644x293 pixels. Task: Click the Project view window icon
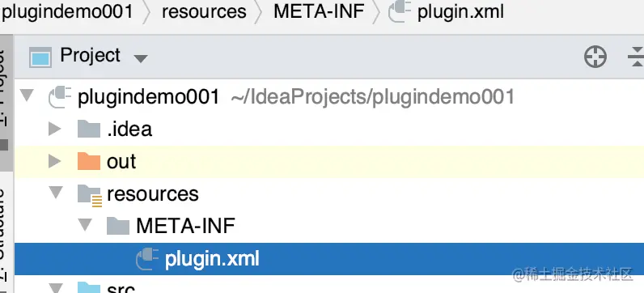click(x=40, y=57)
